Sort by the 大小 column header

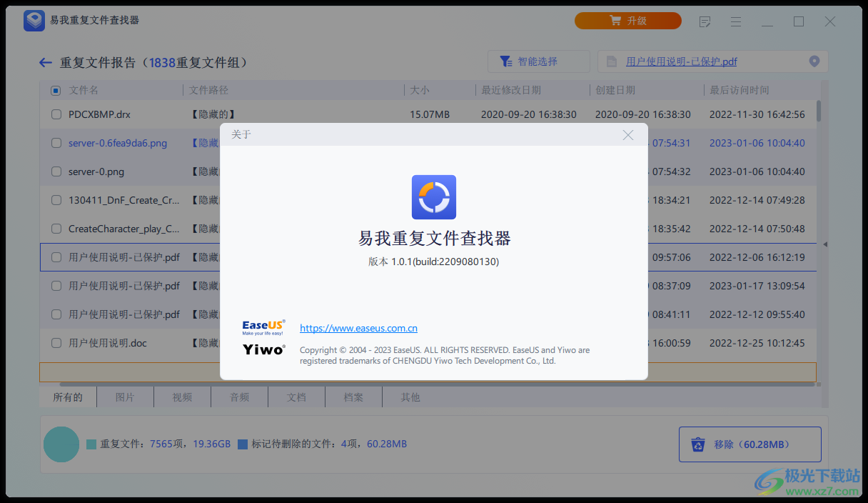pyautogui.click(x=420, y=91)
